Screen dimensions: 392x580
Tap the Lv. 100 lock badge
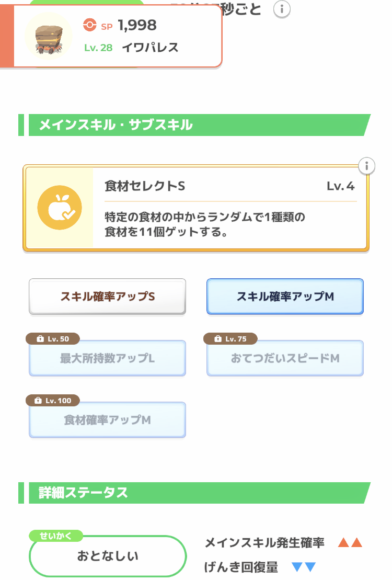coord(53,401)
